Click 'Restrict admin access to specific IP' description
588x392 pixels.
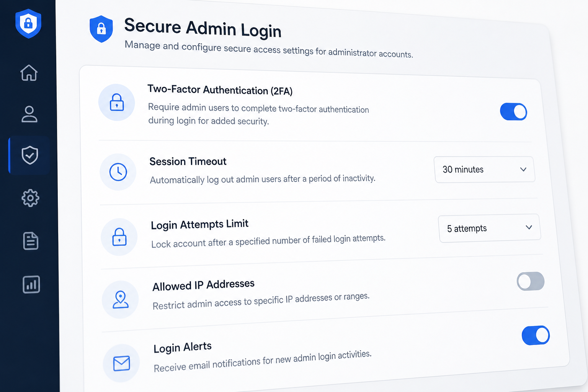tap(261, 301)
